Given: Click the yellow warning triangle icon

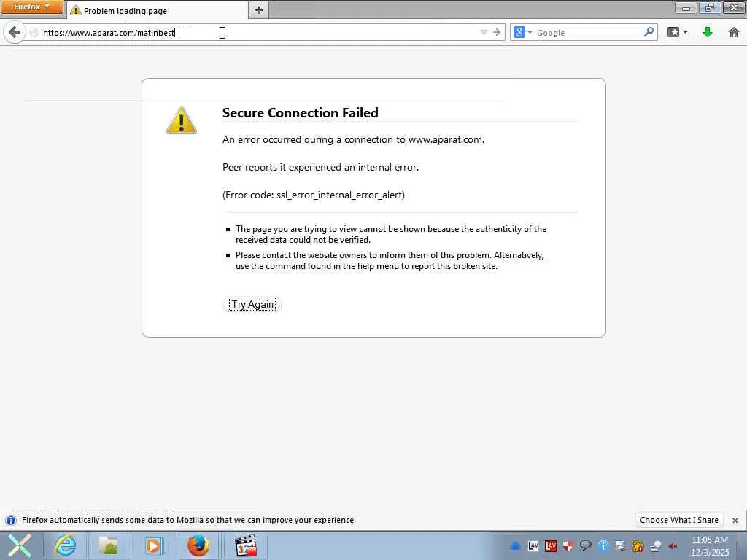Looking at the screenshot, I should [x=182, y=120].
